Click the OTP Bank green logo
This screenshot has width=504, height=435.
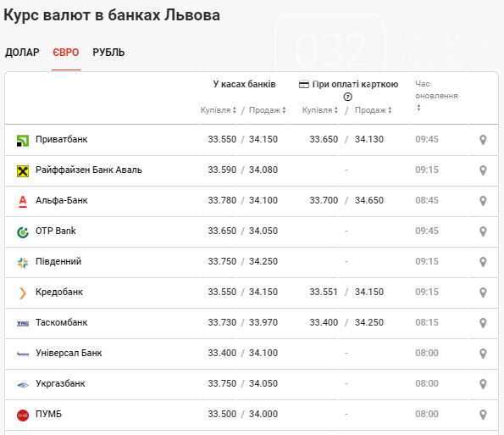[23, 232]
